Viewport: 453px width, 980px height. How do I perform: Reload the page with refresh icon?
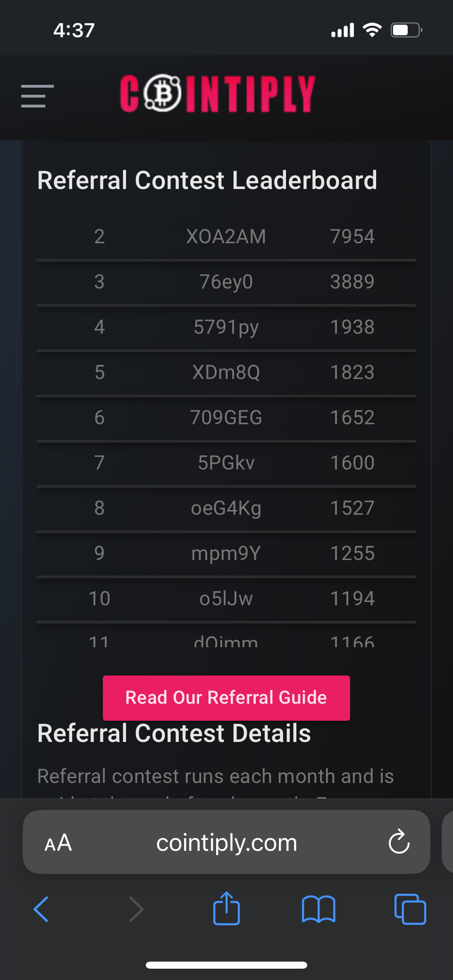399,842
